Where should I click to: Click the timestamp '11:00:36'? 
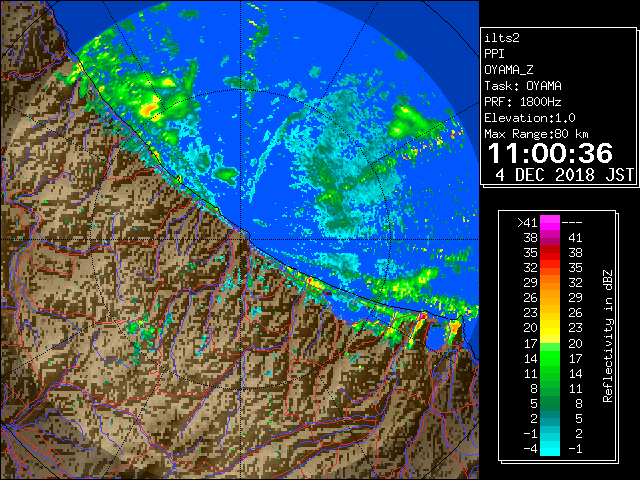pos(550,153)
